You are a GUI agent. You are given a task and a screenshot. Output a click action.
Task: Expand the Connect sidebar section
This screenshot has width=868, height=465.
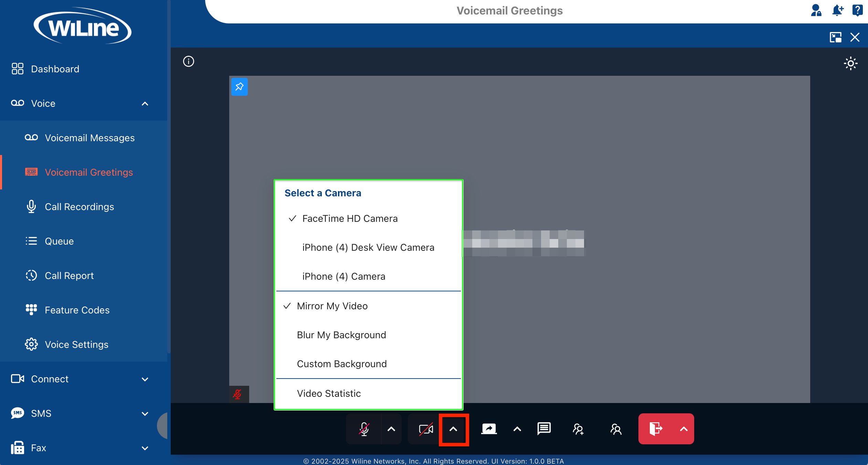click(145, 379)
